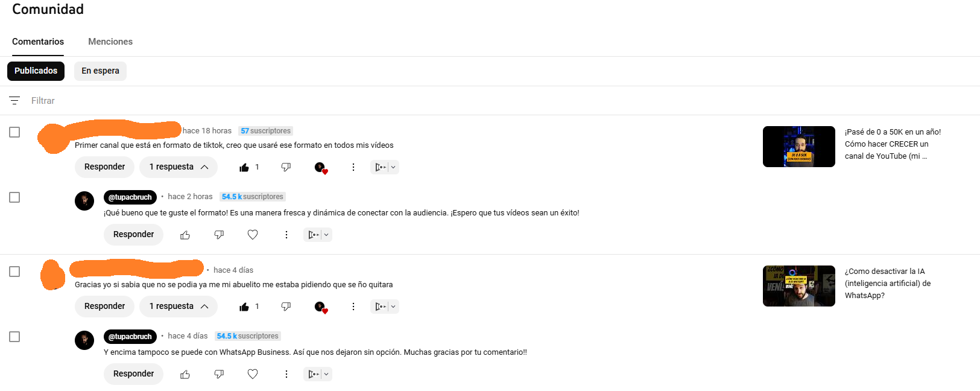Open flag dropdown arrow on the tiktok format comment
The width and height of the screenshot is (980, 391).
(393, 167)
